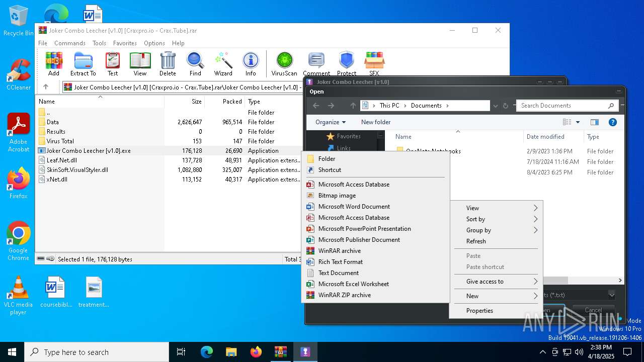The width and height of the screenshot is (644, 362).
Task: Go up one folder in WinRAR
Action: (x=46, y=87)
